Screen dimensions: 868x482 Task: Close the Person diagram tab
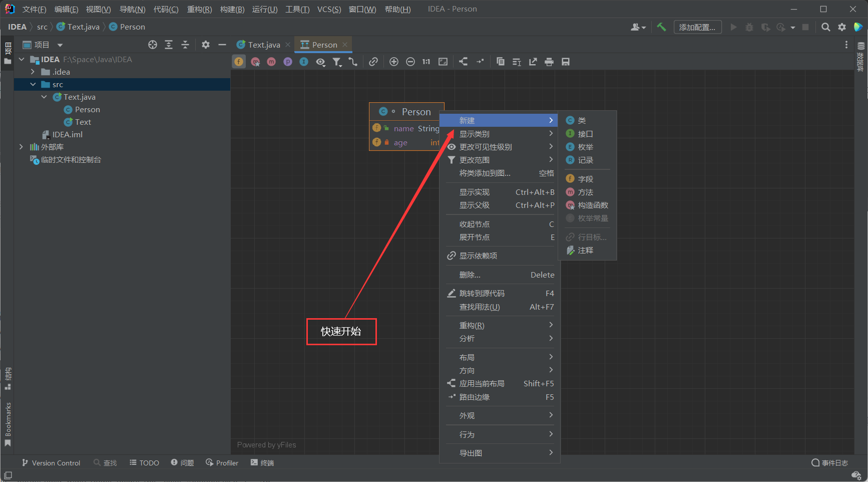345,45
